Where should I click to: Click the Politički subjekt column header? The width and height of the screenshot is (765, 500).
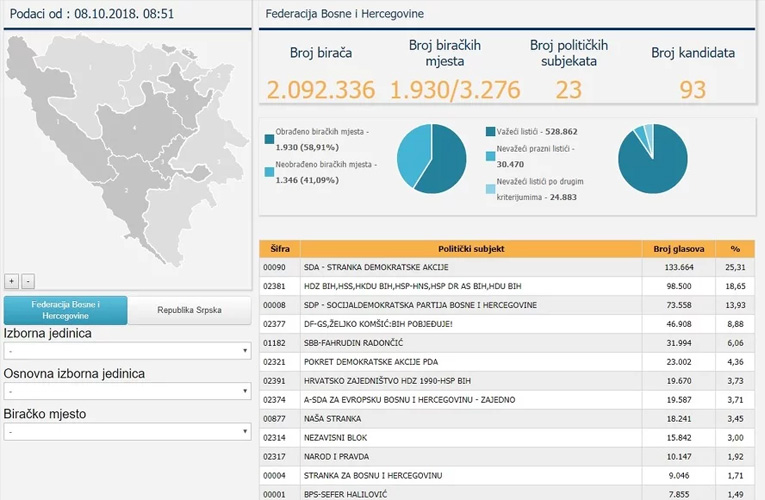(471, 249)
